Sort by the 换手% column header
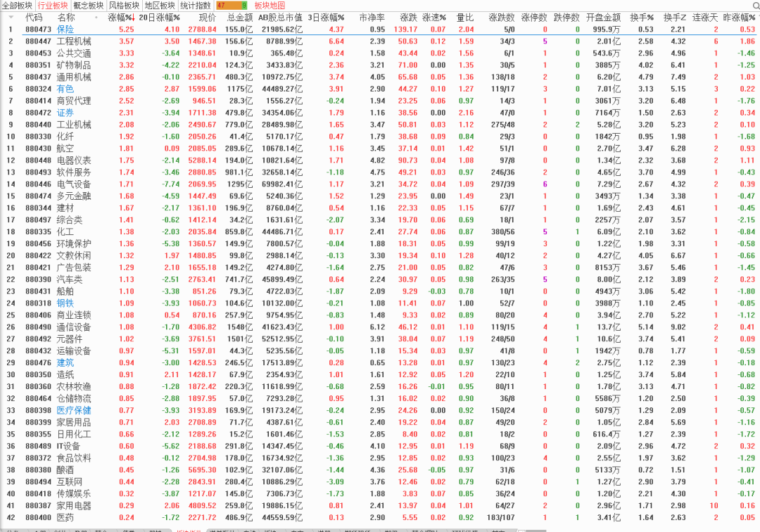Viewport: 760px width, 532px height. point(642,18)
